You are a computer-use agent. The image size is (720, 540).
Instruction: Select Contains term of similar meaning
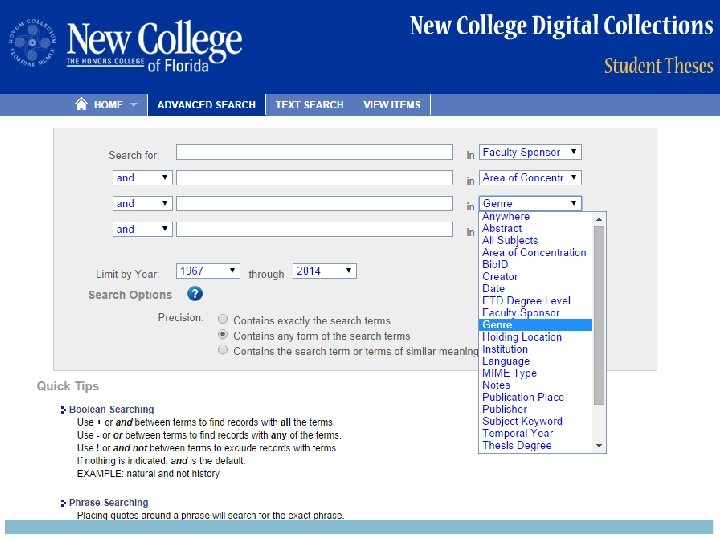[223, 350]
